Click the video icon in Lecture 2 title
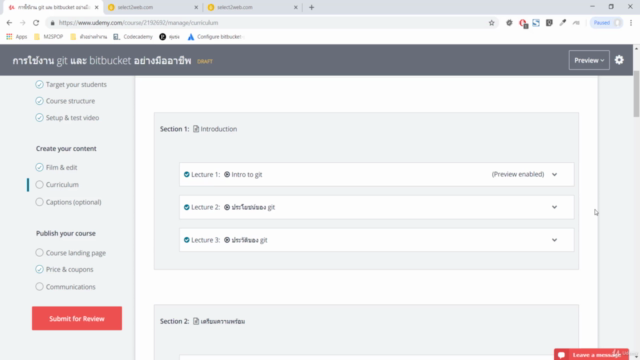The image size is (640, 360). [227, 207]
